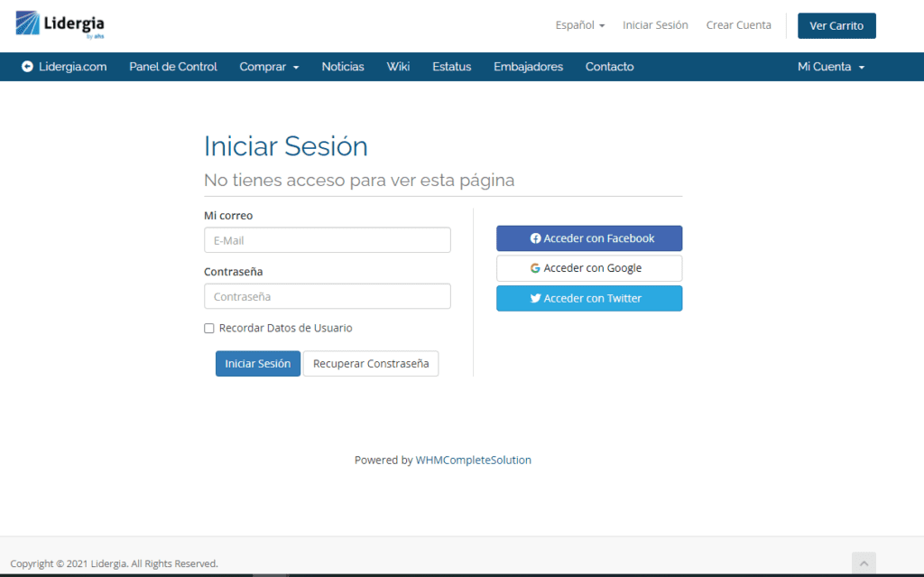
Task: Expand the Comprar menu dropdown
Action: pyautogui.click(x=269, y=67)
